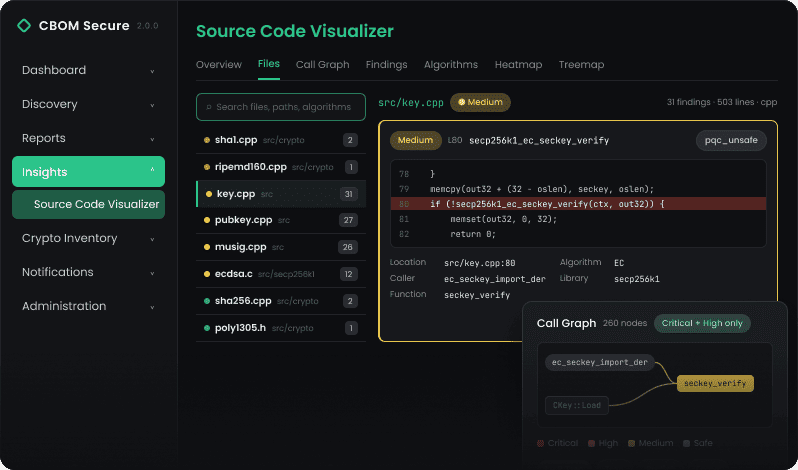The height and width of the screenshot is (470, 798).
Task: Open the Administration sidebar section
Action: point(89,306)
